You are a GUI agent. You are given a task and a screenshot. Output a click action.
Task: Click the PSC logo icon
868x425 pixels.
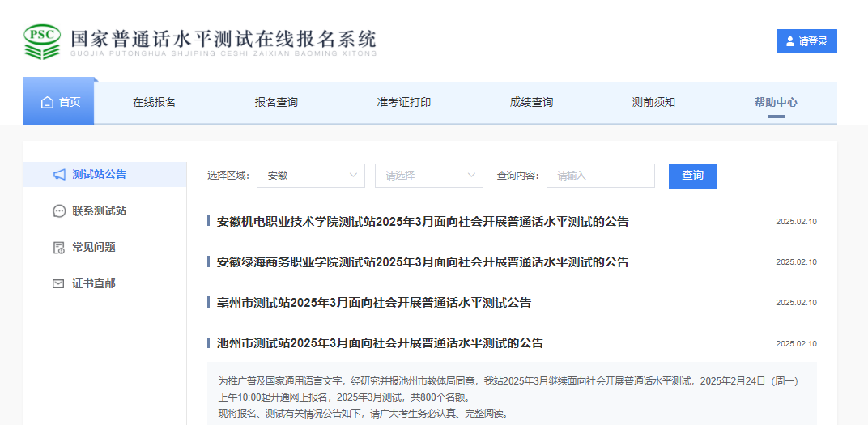42,41
